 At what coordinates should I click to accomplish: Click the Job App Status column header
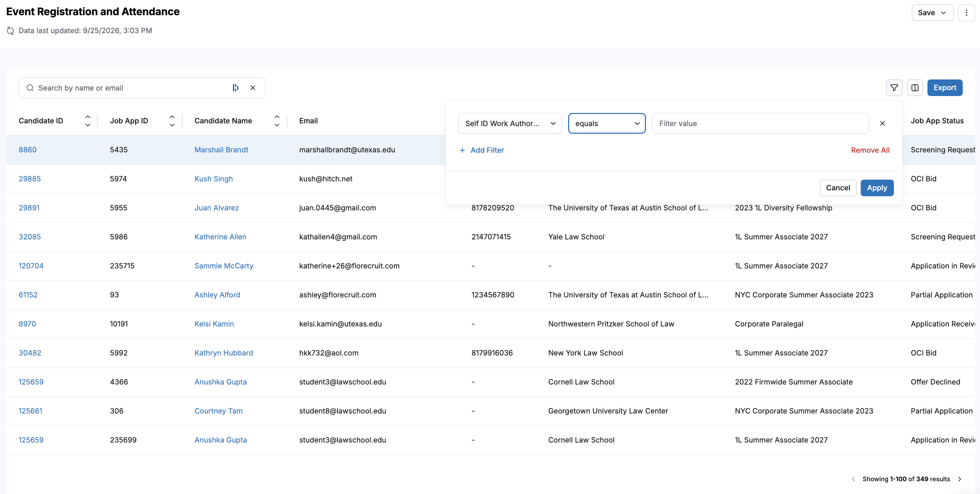coord(937,121)
